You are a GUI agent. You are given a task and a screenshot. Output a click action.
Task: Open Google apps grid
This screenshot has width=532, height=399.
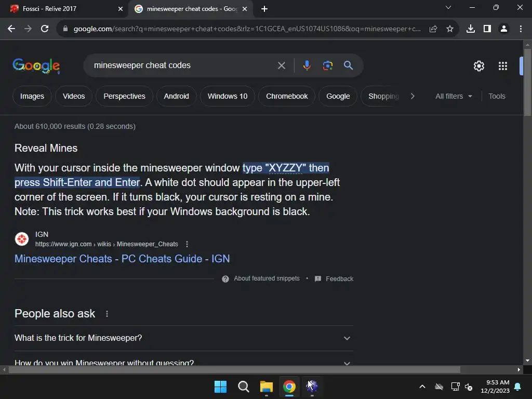502,66
